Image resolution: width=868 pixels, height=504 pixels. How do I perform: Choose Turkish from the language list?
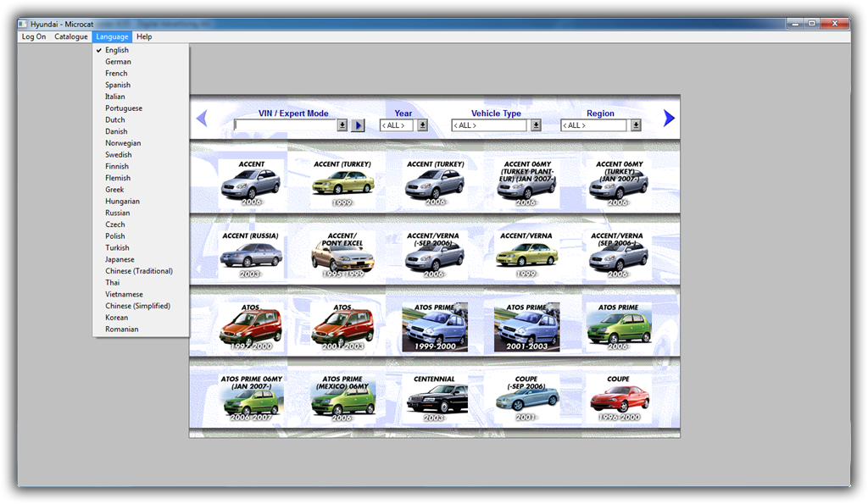[x=141, y=247]
